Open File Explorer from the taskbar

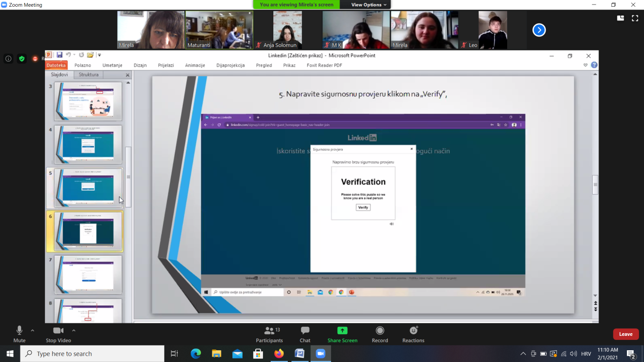point(217,354)
